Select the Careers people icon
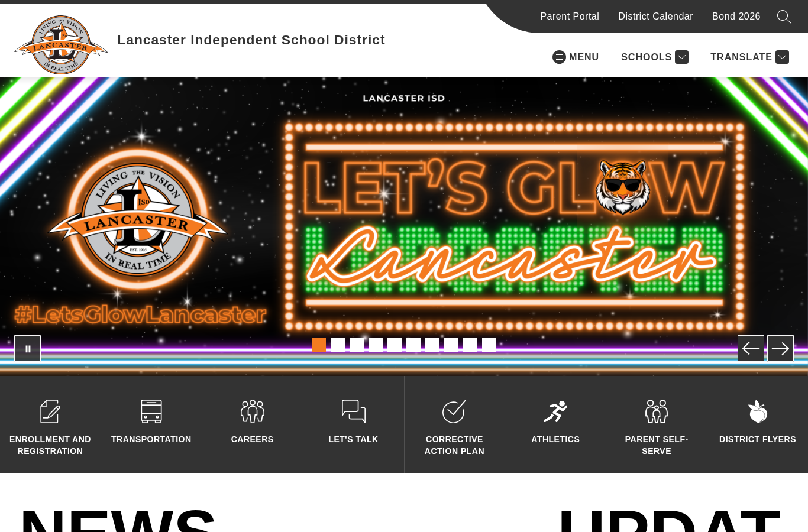The image size is (808, 532). 253,411
